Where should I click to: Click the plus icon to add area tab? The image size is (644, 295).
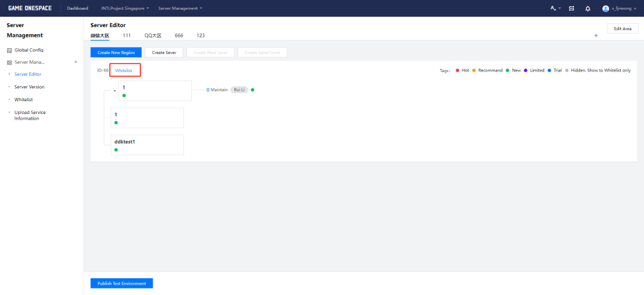click(596, 35)
